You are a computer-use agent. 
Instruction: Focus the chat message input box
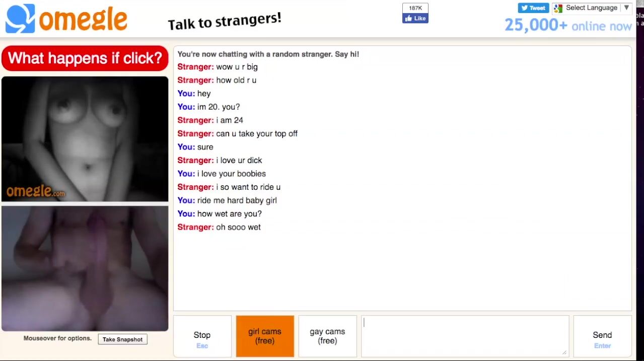pos(465,336)
